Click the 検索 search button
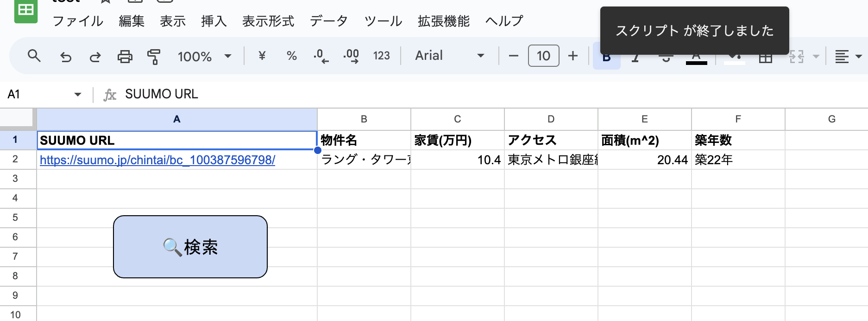 (190, 247)
